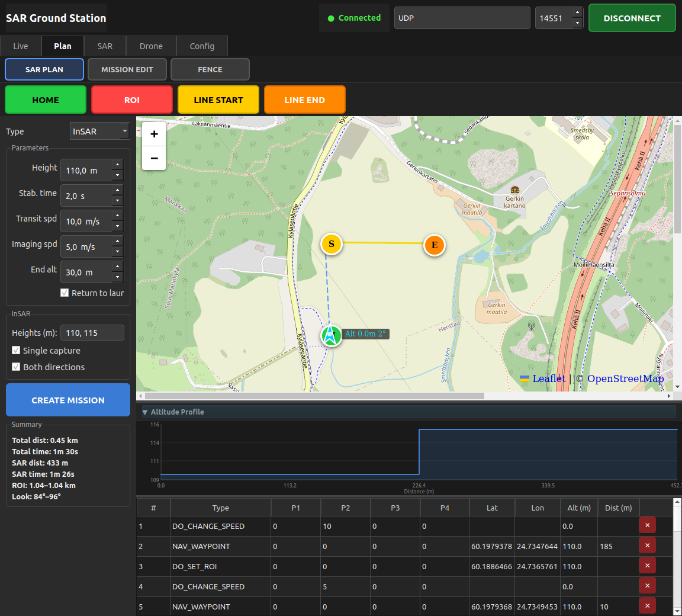The height and width of the screenshot is (616, 682).
Task: Collapse the Altitude Profile panel
Action: tap(145, 412)
